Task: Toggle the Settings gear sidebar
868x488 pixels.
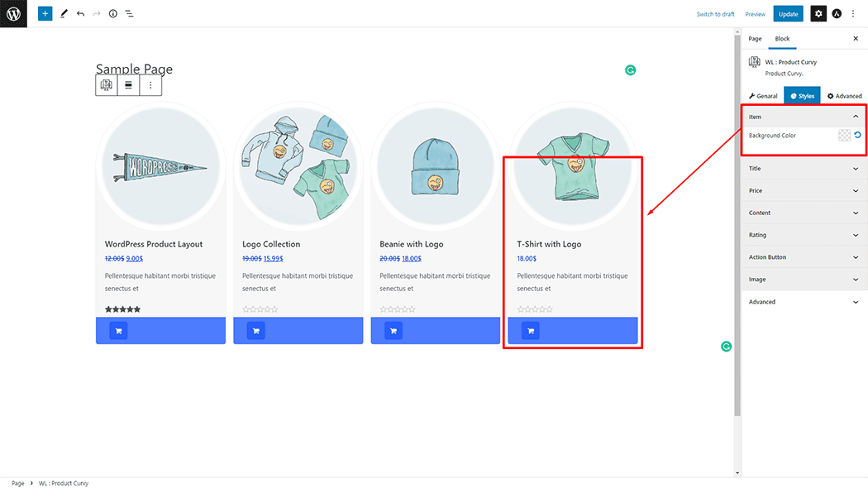Action: click(818, 14)
